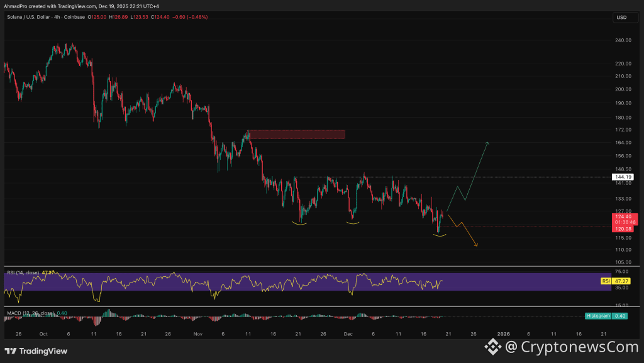Click the Cryptonews diamond logo icon
The height and width of the screenshot is (363, 644).
493,347
